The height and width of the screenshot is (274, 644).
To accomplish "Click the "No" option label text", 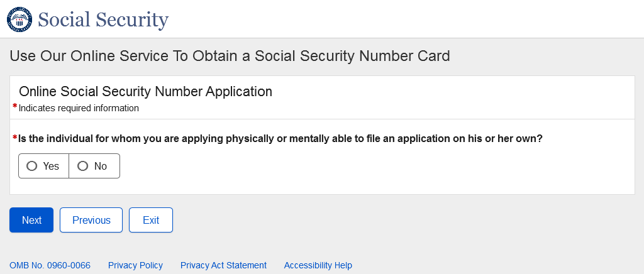I will [x=101, y=166].
